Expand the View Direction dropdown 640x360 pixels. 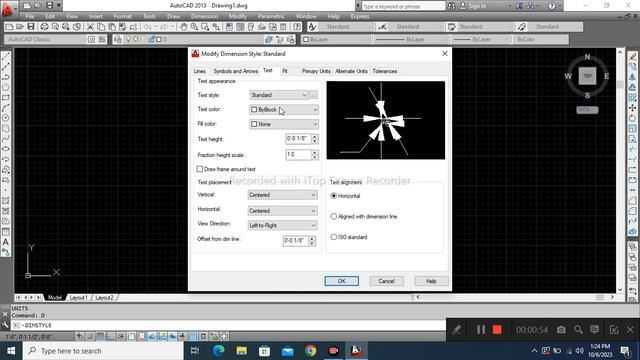pos(282,225)
